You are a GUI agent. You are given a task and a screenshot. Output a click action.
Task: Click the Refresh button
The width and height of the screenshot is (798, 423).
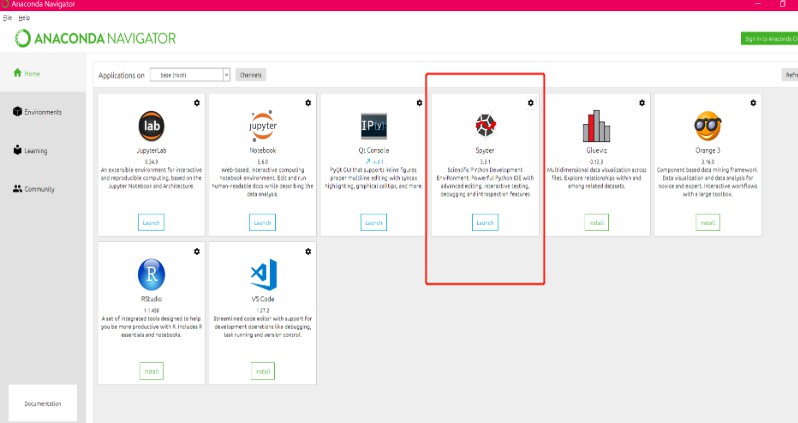click(790, 75)
